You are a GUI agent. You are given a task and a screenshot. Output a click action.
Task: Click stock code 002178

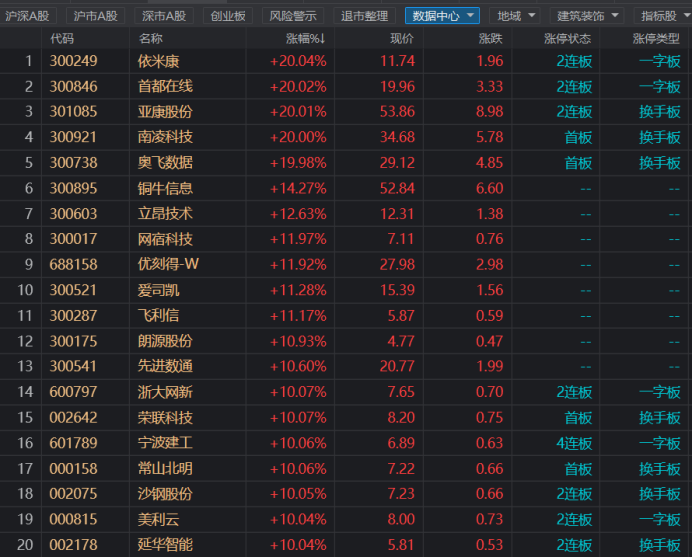tap(73, 545)
